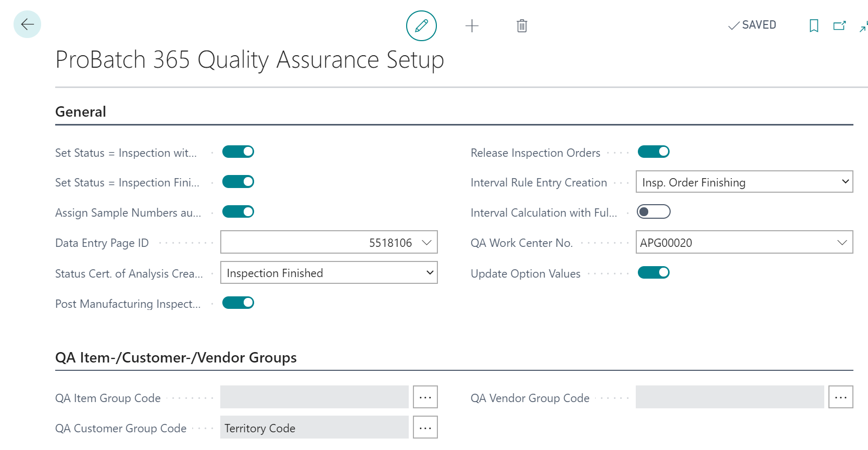
Task: Click the pencil edit icon
Action: [421, 26]
